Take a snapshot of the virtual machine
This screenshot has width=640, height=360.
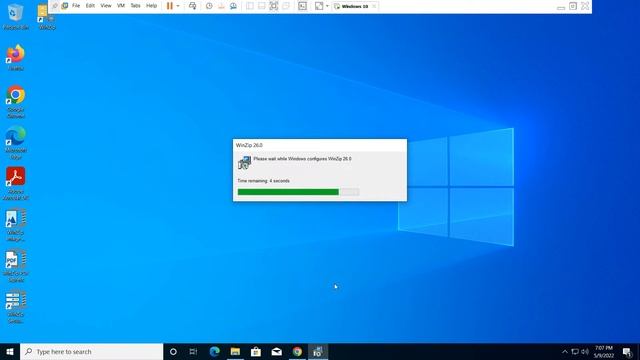pyautogui.click(x=209, y=6)
